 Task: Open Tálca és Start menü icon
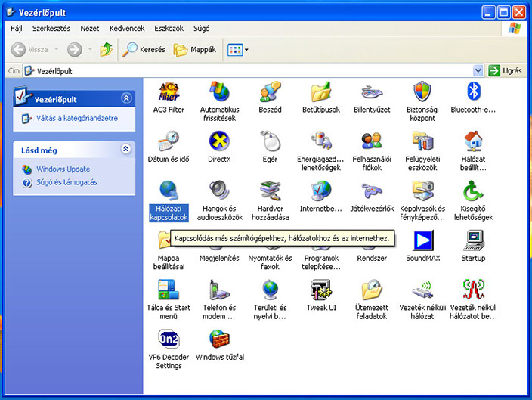click(x=169, y=290)
